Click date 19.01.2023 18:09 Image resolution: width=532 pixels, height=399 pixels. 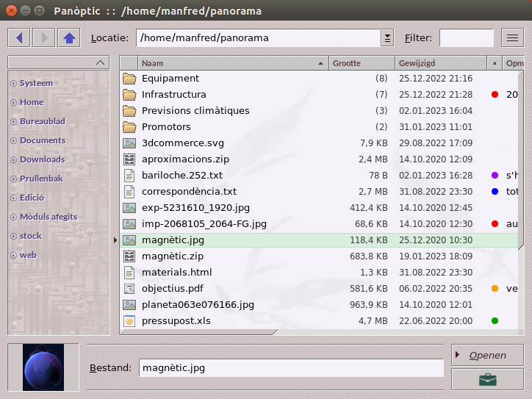tap(436, 256)
